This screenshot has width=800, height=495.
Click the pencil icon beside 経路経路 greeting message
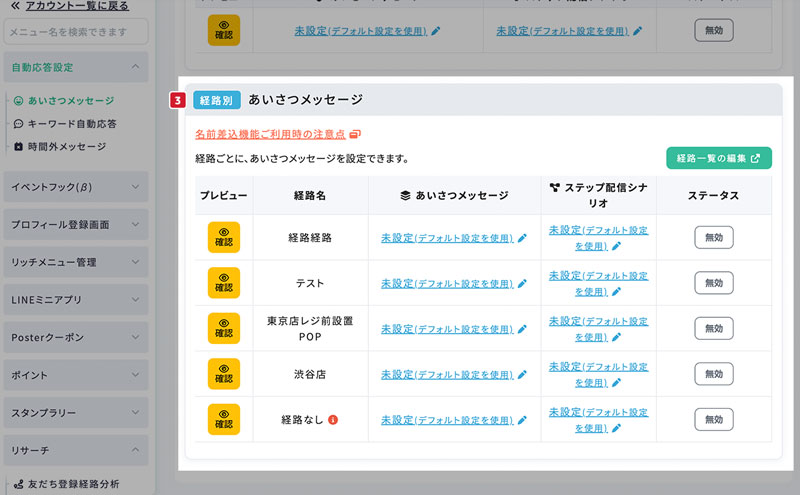(522, 238)
